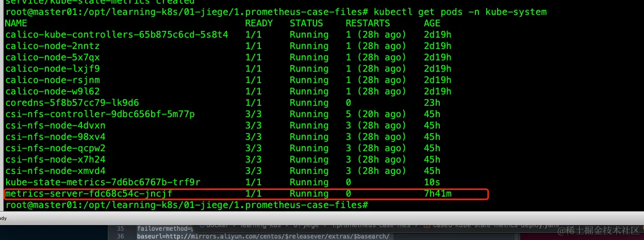The height and width of the screenshot is (240, 644).
Task: Select pod name calico-node-lxjf9
Action: coord(52,69)
